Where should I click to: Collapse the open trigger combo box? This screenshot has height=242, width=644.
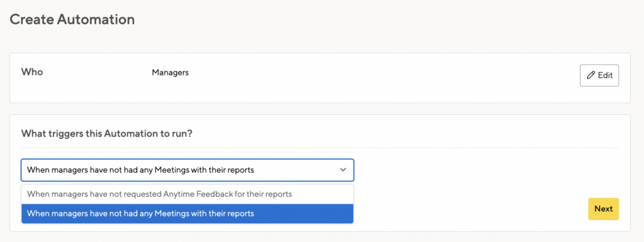pos(187,170)
